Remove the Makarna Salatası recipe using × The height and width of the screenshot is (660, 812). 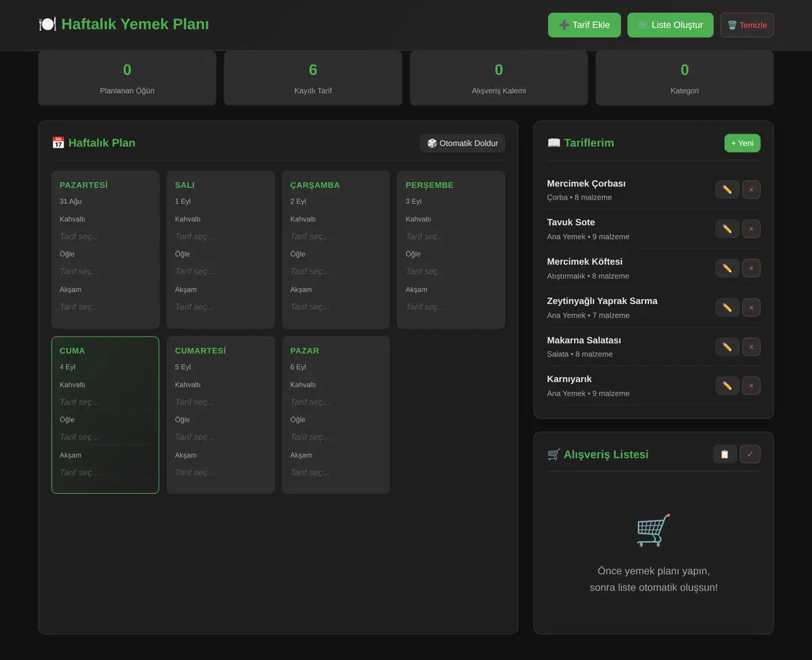751,347
